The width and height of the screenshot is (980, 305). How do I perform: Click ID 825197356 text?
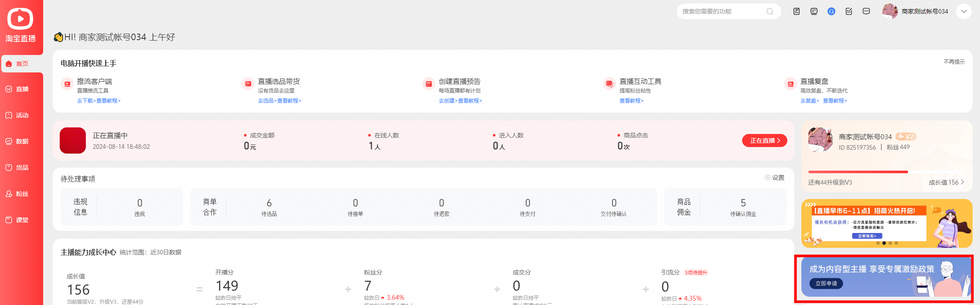[x=857, y=147]
